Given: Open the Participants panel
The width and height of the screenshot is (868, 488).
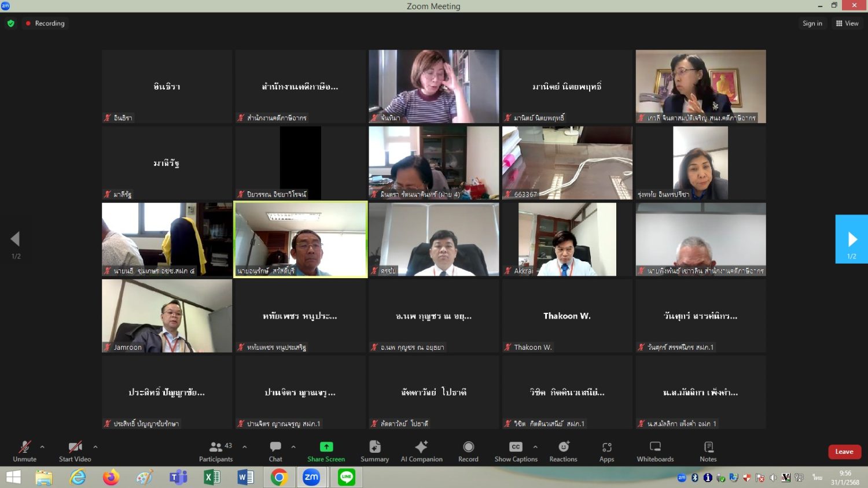Looking at the screenshot, I should click(215, 451).
